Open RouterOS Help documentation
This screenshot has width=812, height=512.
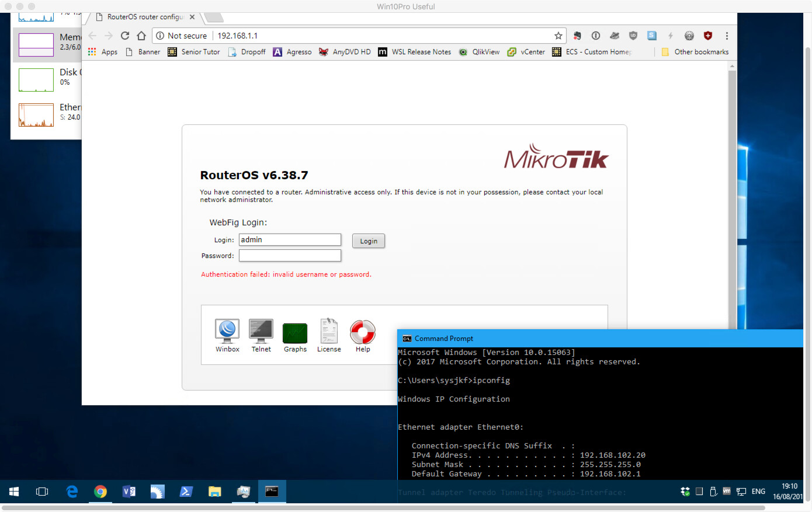click(363, 331)
